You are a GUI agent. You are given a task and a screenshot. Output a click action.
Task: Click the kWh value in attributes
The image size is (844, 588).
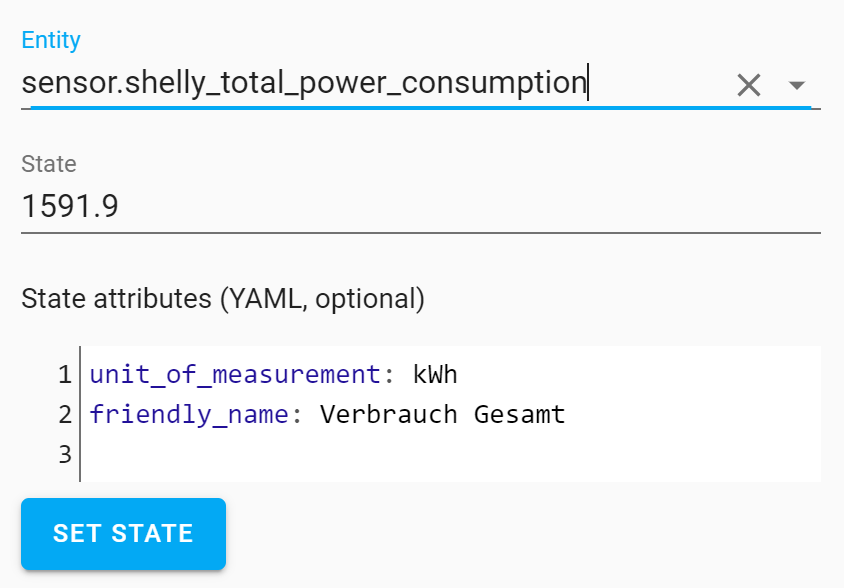438,374
